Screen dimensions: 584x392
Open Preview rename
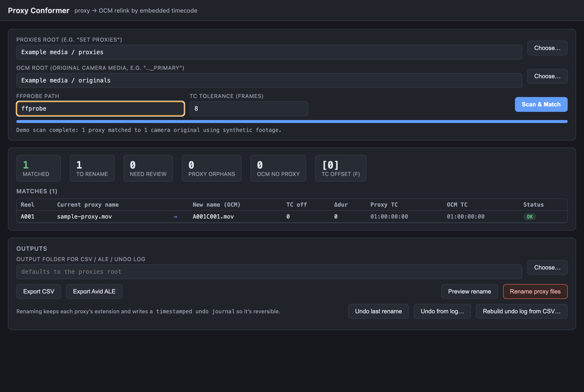click(469, 292)
